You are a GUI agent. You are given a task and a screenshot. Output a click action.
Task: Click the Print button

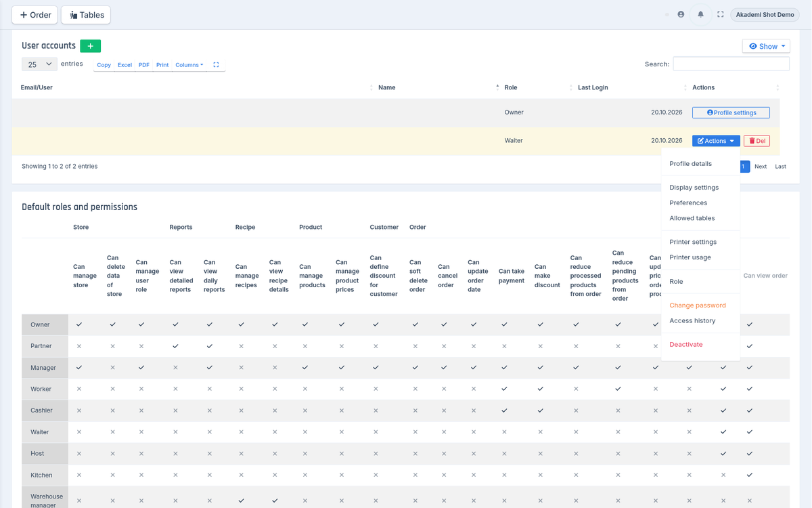[x=162, y=65]
